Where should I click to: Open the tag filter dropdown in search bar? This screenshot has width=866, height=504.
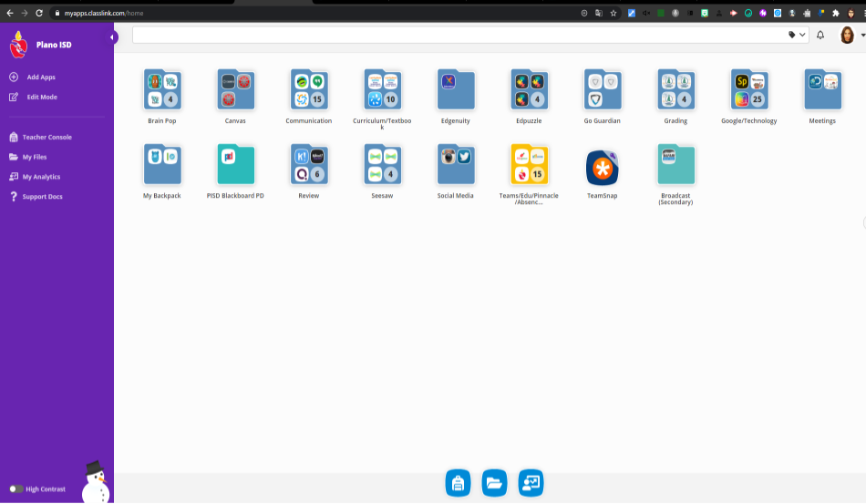pos(797,35)
